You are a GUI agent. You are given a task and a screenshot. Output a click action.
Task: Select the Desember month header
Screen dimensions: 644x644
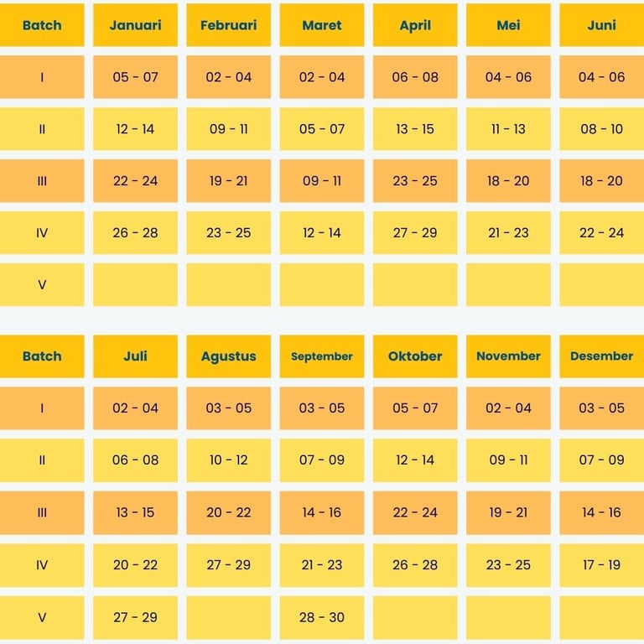(x=601, y=356)
